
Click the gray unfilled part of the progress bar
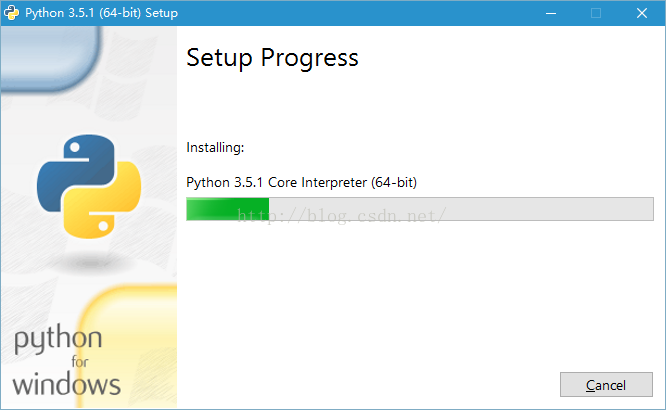pyautogui.click(x=461, y=209)
